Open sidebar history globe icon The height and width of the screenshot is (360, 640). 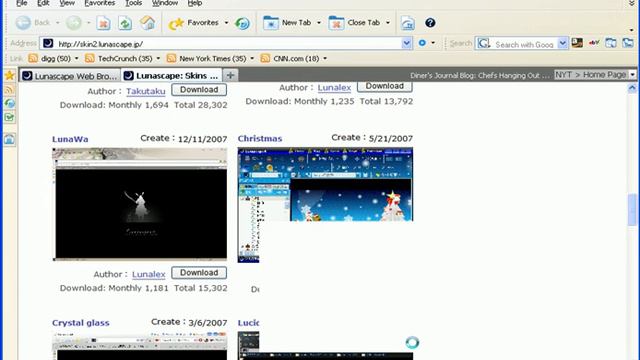tap(9, 103)
